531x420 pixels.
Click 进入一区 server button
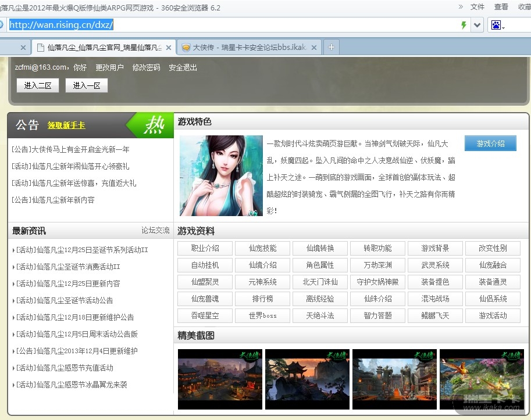point(86,85)
